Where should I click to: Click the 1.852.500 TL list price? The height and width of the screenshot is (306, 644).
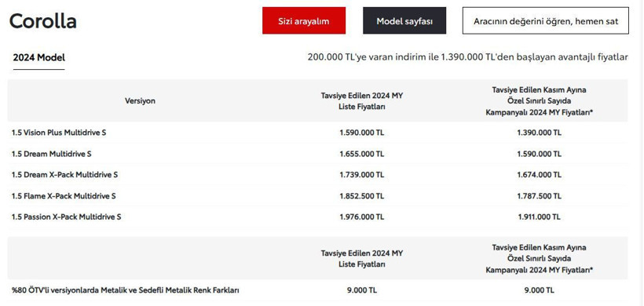tap(362, 196)
